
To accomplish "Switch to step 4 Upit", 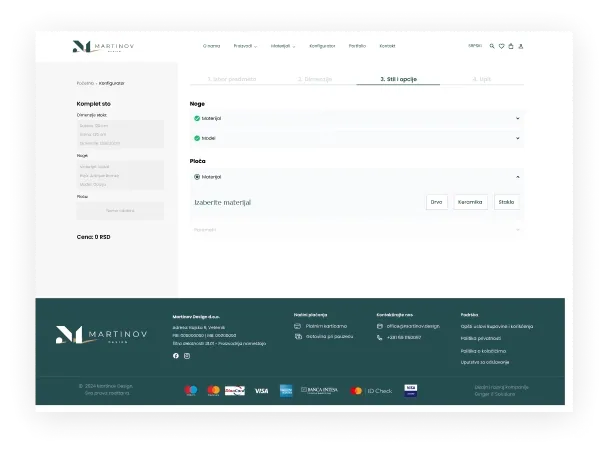I will (482, 79).
